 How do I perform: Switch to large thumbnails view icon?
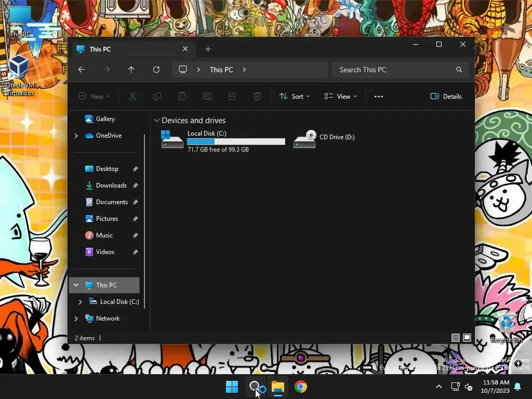(x=467, y=338)
